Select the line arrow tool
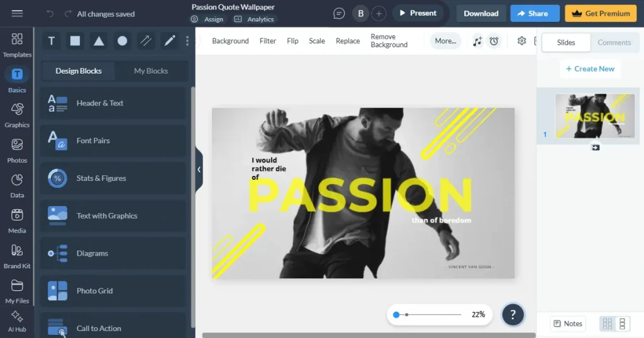The height and width of the screenshot is (338, 644). click(146, 41)
